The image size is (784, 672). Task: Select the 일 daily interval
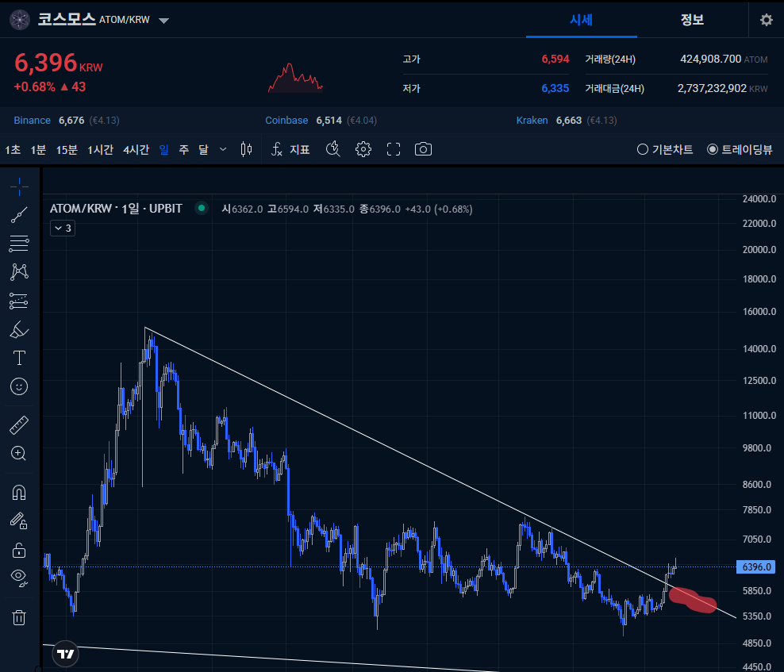pos(163,149)
